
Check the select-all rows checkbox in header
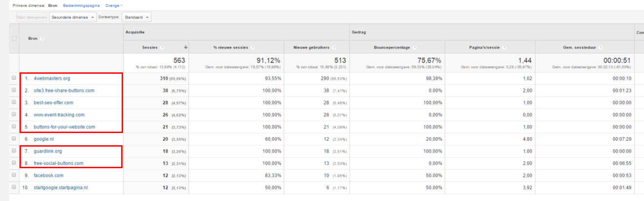(14, 39)
